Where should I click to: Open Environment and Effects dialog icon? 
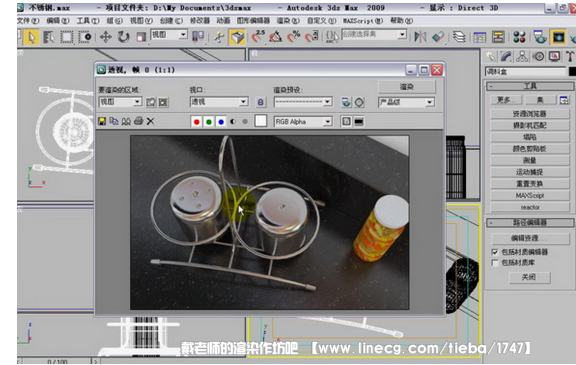(359, 102)
